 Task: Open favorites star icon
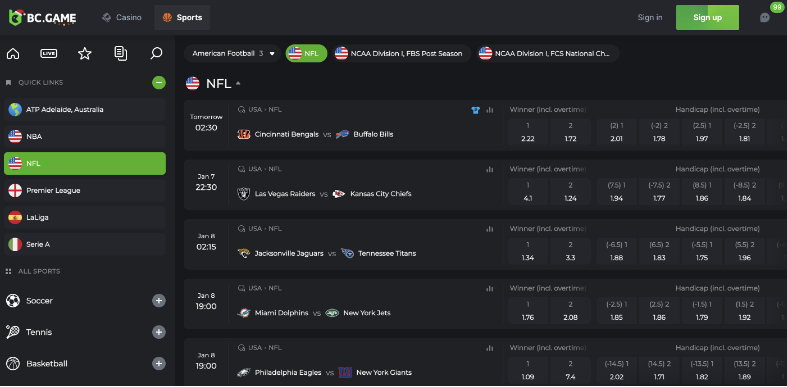tap(85, 53)
